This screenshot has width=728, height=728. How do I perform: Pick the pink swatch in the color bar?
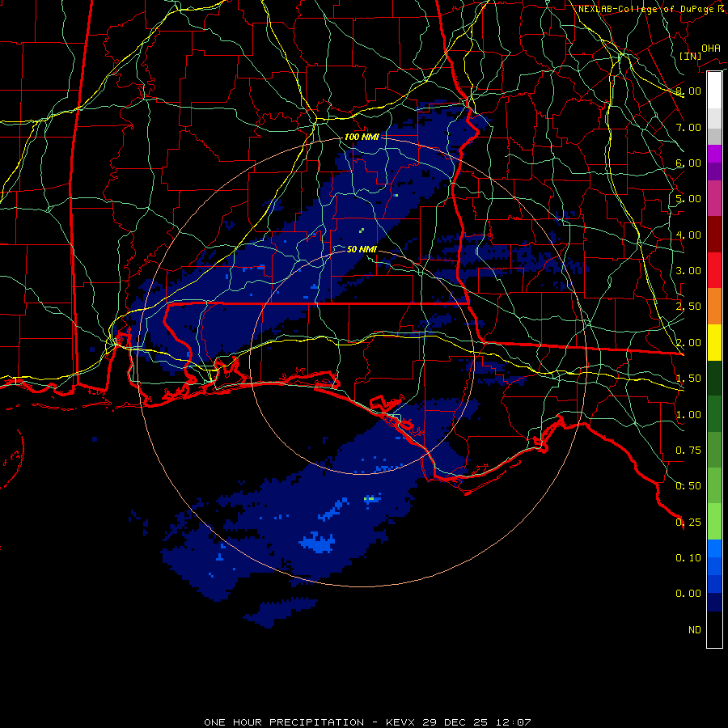(714, 198)
